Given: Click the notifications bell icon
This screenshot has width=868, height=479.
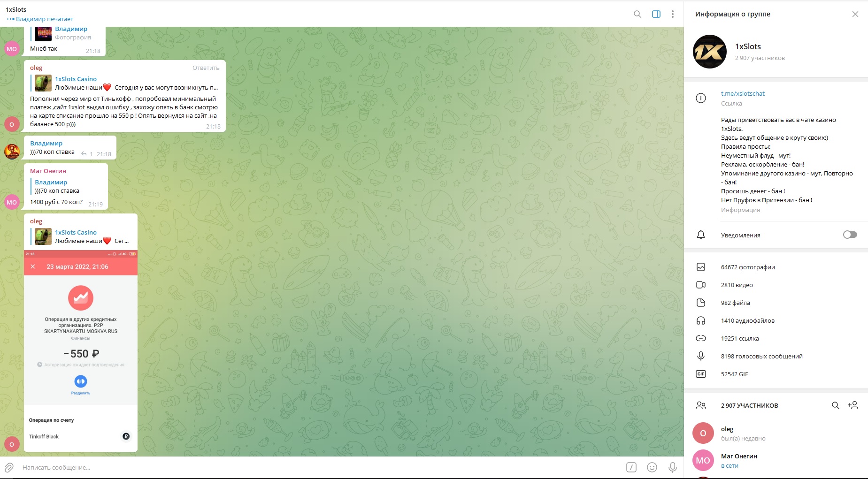Looking at the screenshot, I should coord(701,235).
